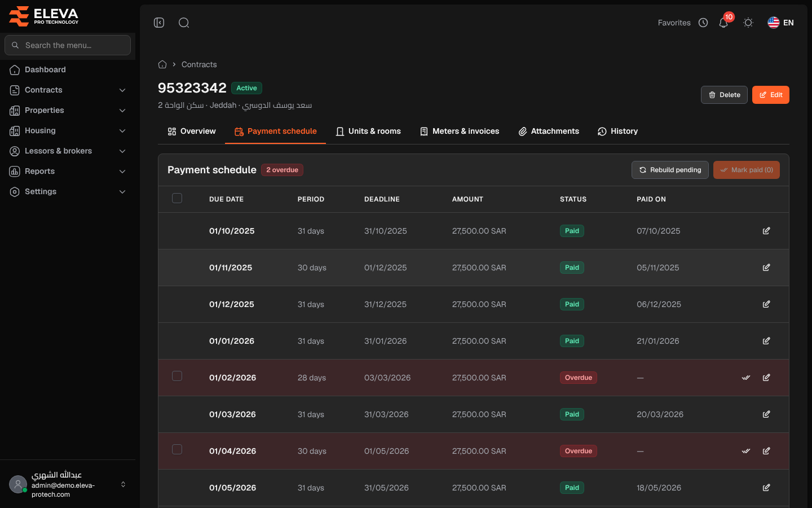The height and width of the screenshot is (508, 812).
Task: Click the Dashboard home icon in sidebar
Action: (x=15, y=70)
